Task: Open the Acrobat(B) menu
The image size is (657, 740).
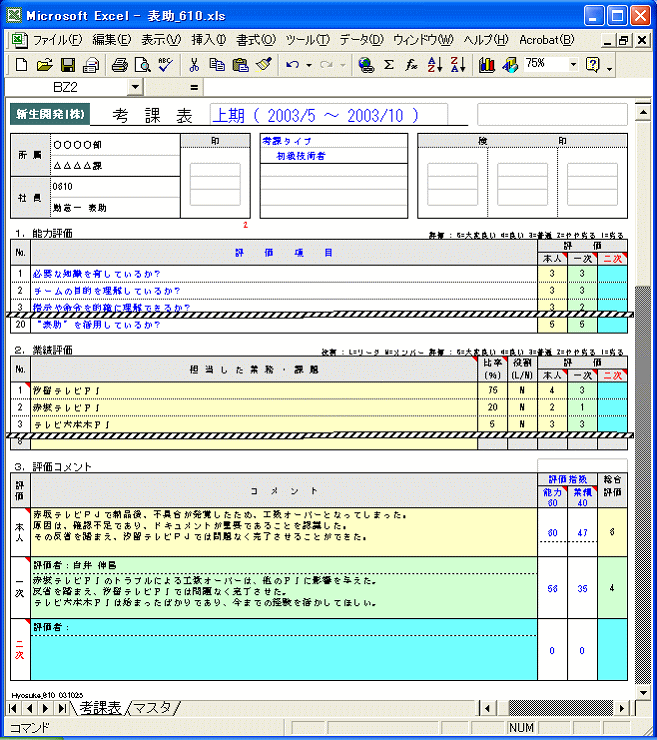Action: (547, 40)
